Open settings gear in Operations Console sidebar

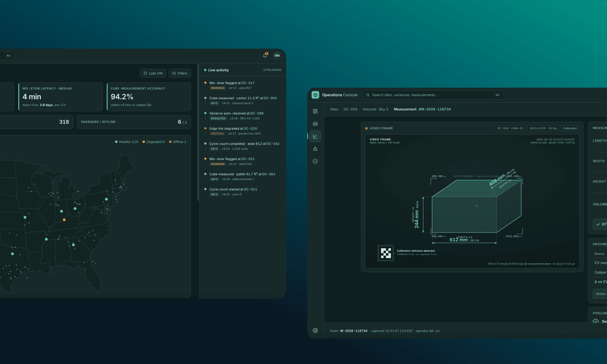click(x=315, y=331)
